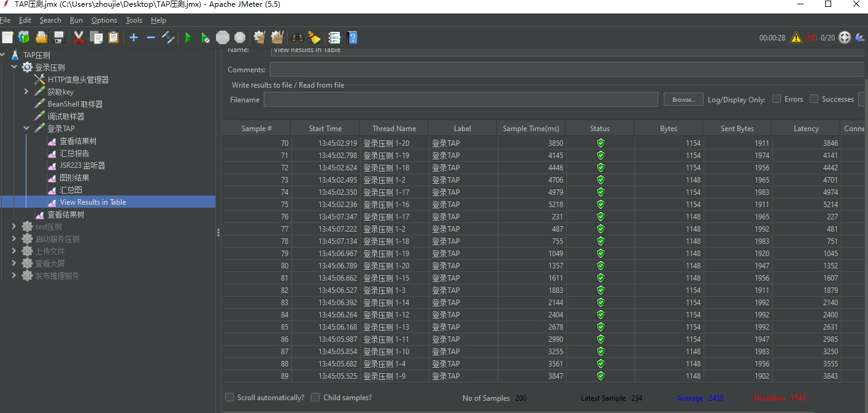
Task: Tick the Successes checkbox
Action: click(814, 99)
